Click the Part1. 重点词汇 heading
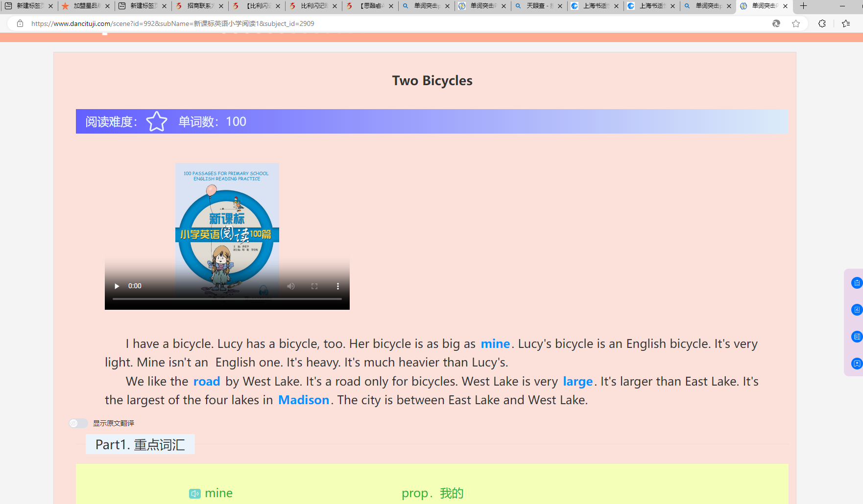 click(x=140, y=444)
